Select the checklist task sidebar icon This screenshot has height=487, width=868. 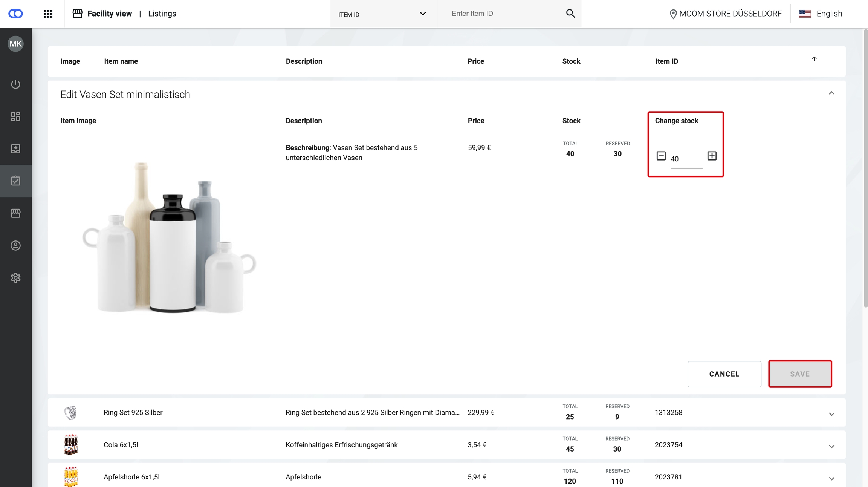coord(15,181)
